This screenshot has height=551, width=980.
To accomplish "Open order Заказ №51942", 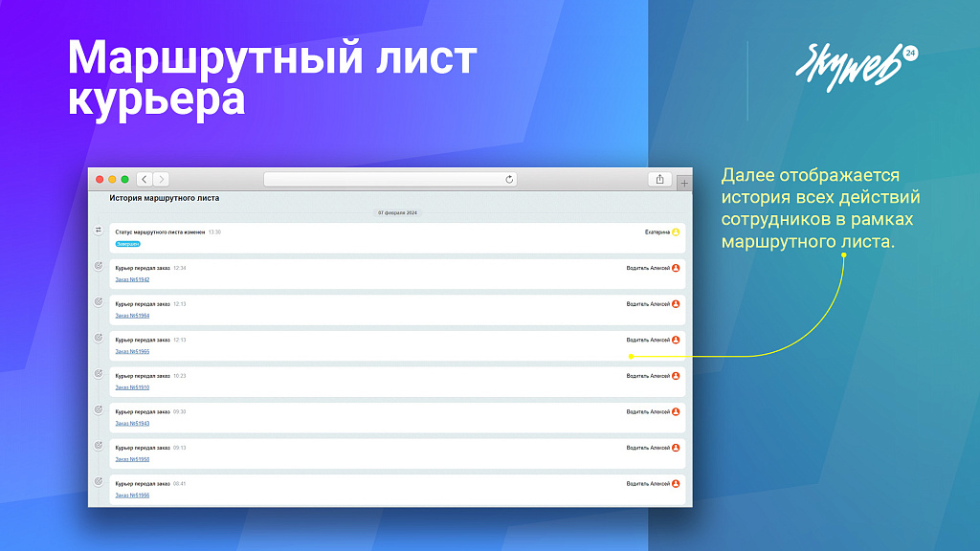I will point(134,279).
